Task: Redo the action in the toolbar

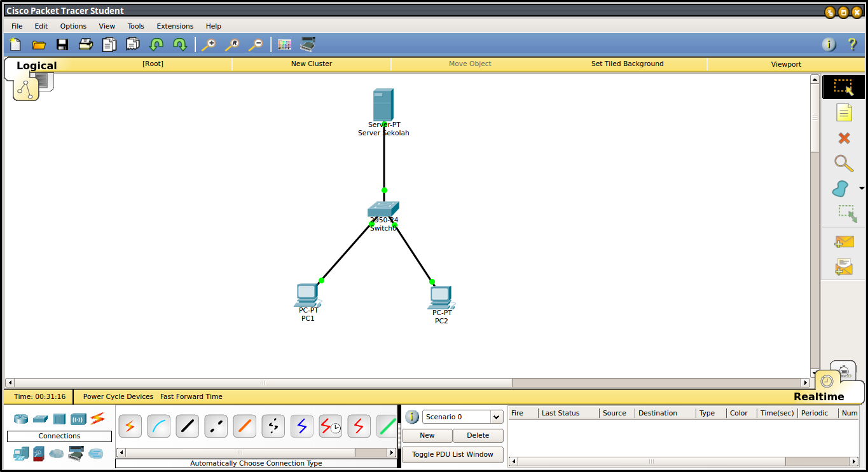Action: coord(180,44)
